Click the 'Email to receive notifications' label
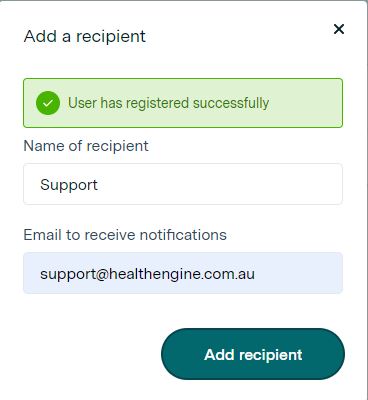The image size is (368, 400). tap(125, 235)
